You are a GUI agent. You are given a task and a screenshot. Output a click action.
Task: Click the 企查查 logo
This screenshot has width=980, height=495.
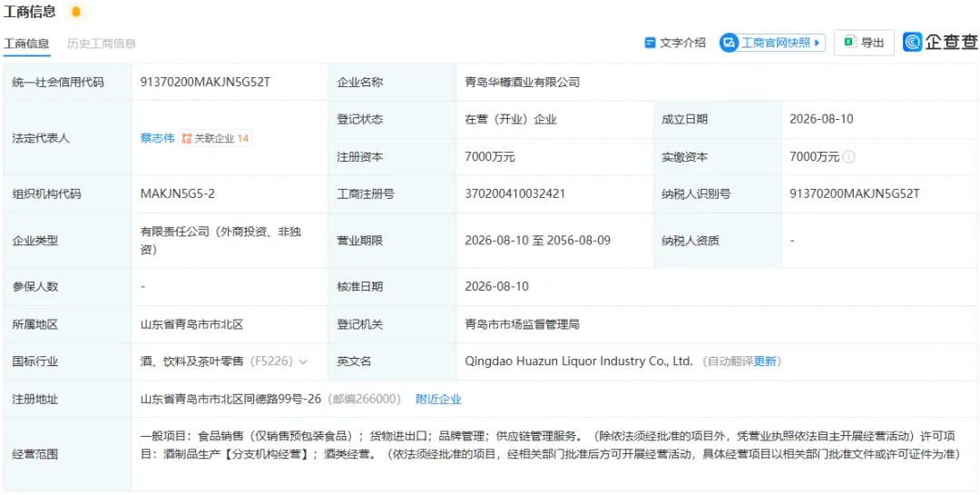pos(940,43)
